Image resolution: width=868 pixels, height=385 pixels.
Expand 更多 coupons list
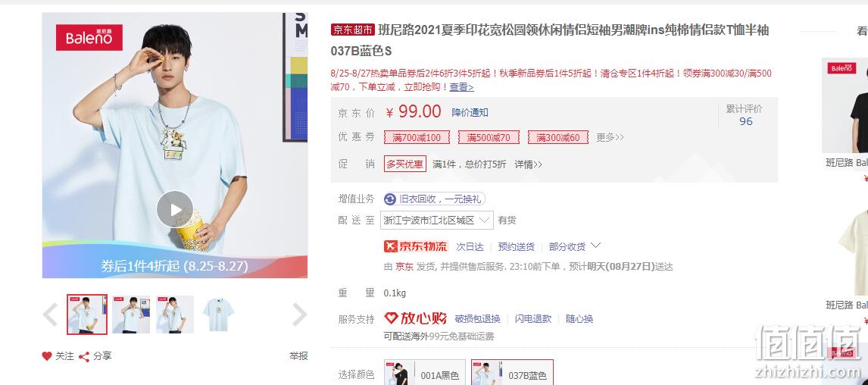[x=610, y=137]
